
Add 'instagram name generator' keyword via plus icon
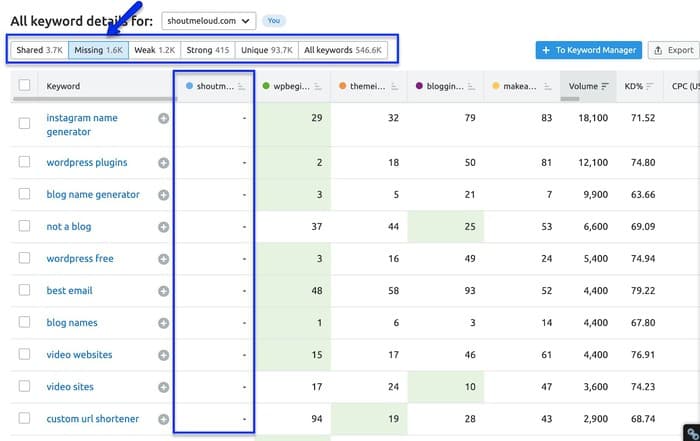click(x=163, y=118)
